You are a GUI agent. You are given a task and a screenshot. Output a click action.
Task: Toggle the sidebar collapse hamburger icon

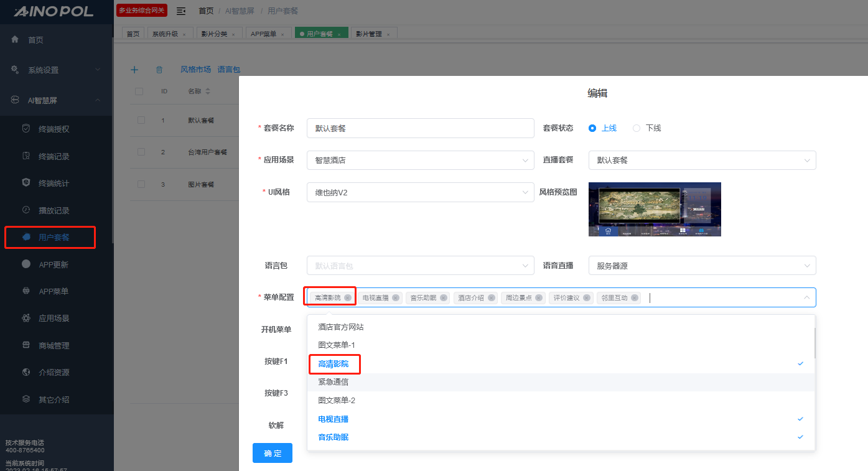[x=181, y=11]
